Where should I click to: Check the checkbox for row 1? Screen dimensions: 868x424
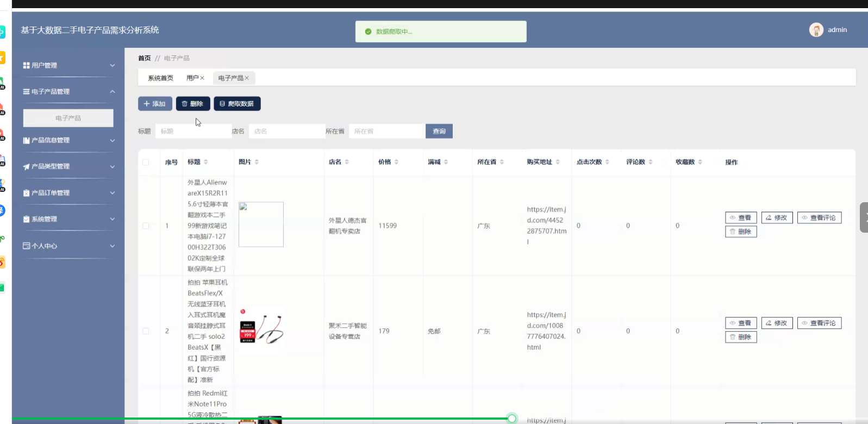[146, 226]
